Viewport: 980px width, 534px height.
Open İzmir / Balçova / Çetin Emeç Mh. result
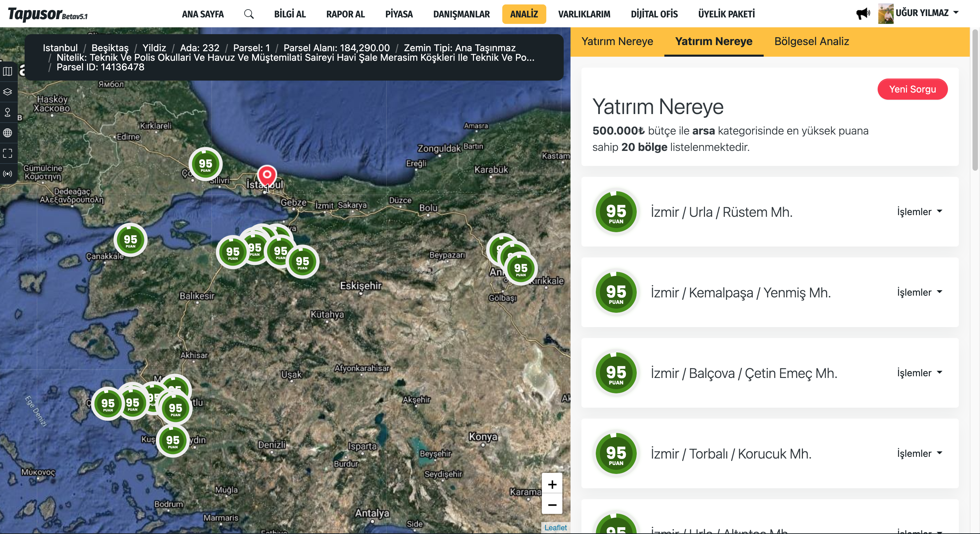(x=744, y=374)
